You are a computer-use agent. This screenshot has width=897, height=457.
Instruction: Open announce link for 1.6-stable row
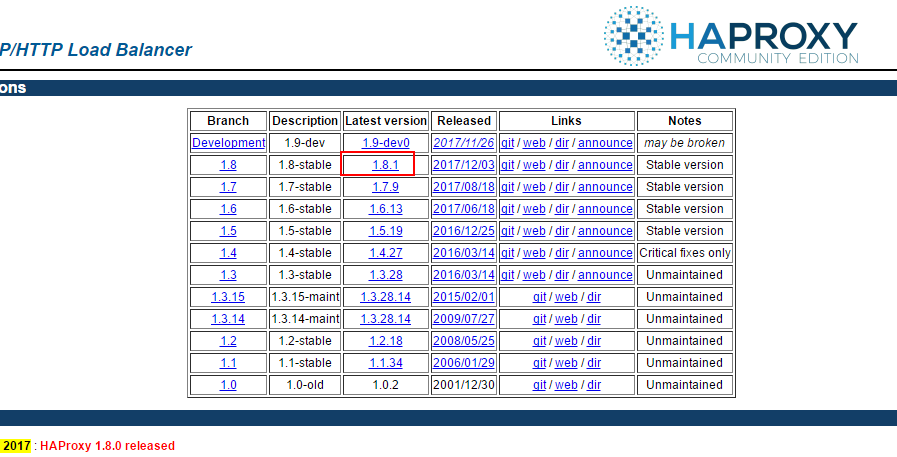point(605,209)
